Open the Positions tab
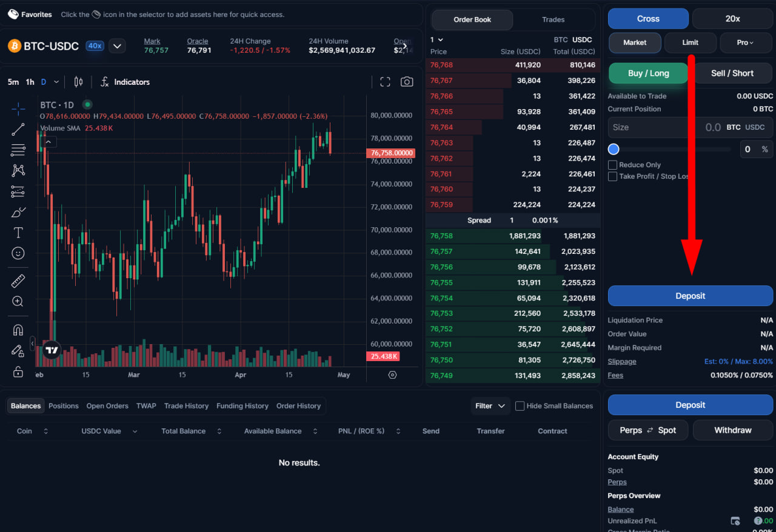The image size is (776, 532). (64, 406)
